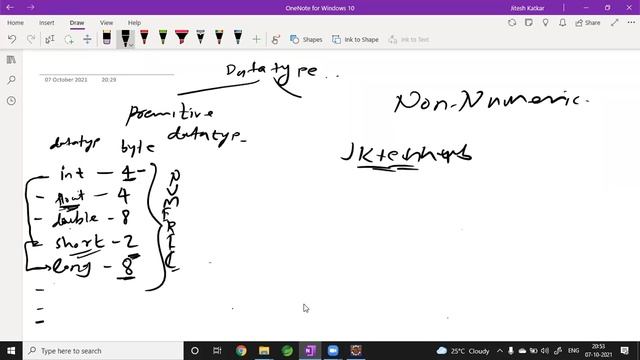
Task: Enter full screen mode
Action: pos(615,23)
